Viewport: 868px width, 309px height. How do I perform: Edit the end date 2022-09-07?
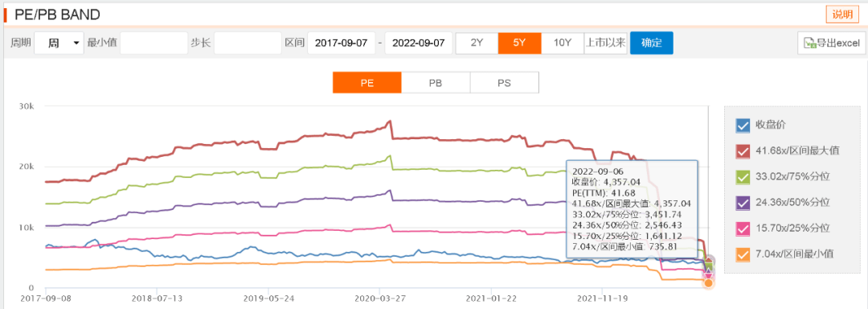click(419, 43)
